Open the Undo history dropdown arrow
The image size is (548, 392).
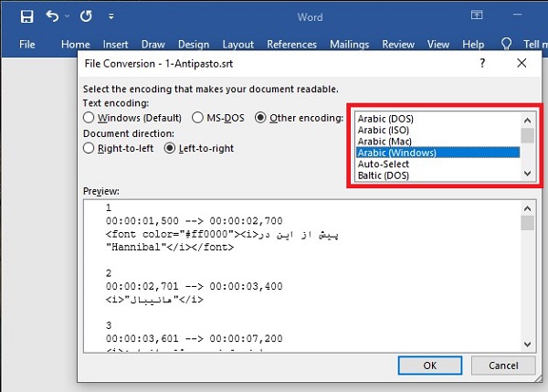tap(67, 16)
